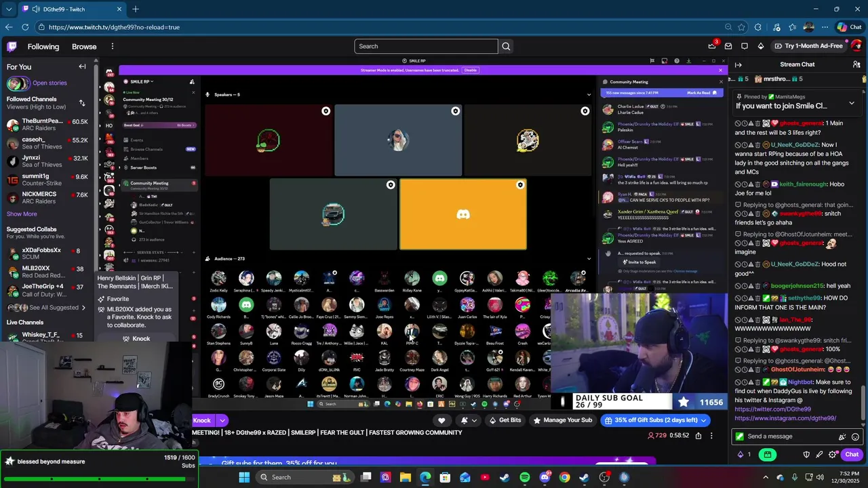The height and width of the screenshot is (488, 868).
Task: Refresh the page in the browser
Action: pyautogui.click(x=25, y=27)
